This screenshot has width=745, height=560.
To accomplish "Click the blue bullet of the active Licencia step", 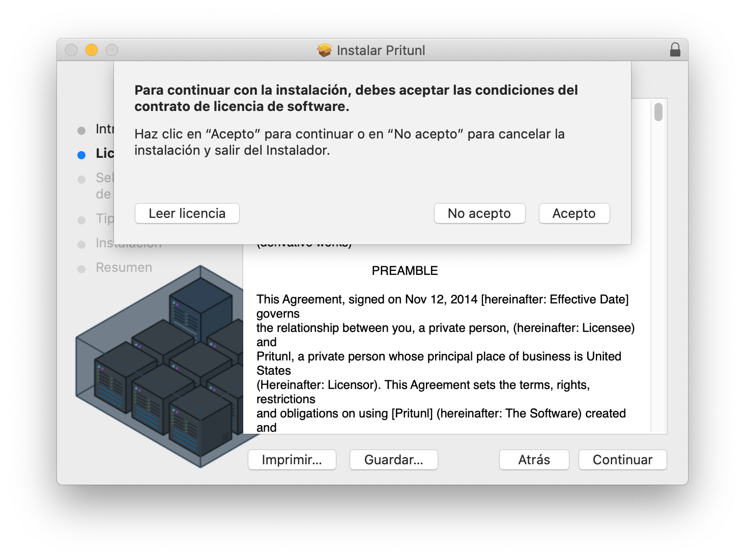I will [x=81, y=155].
